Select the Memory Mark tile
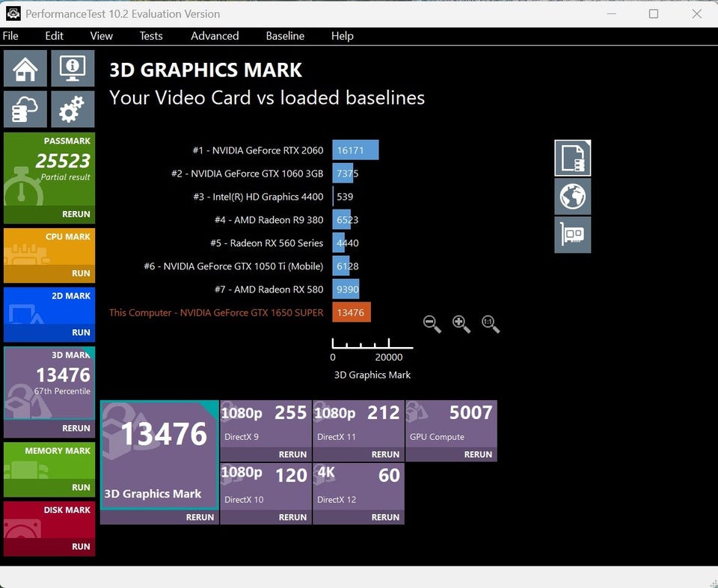The image size is (718, 588). click(49, 461)
